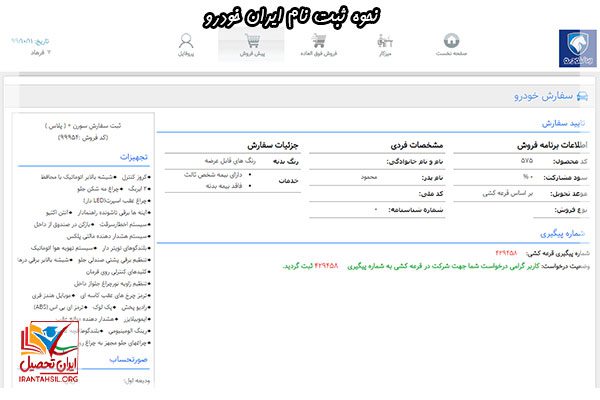Viewport: 600px width, 400px height.
Task: Click the green request status message
Action: tap(411, 266)
